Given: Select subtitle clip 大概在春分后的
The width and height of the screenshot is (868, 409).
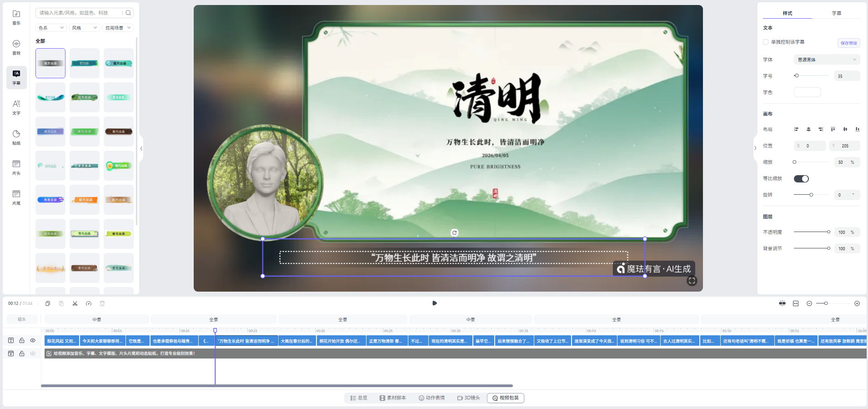Looking at the screenshot, I should [x=297, y=341].
